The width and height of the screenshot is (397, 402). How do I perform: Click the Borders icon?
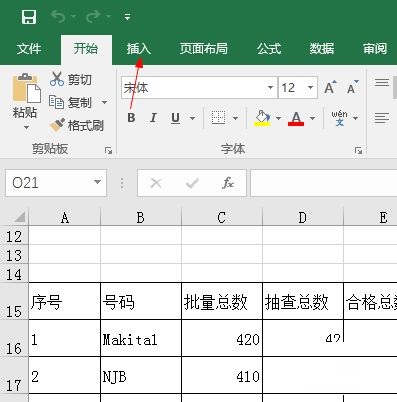[x=218, y=118]
